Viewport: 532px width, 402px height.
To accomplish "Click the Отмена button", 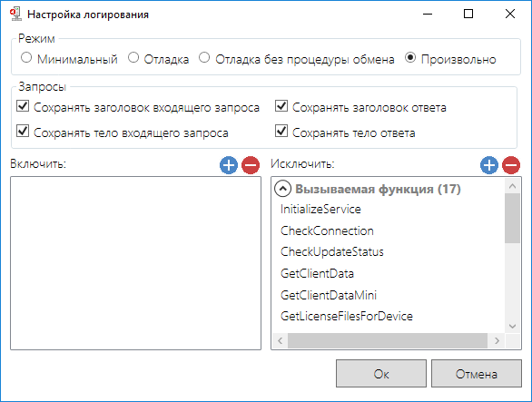I will click(477, 374).
